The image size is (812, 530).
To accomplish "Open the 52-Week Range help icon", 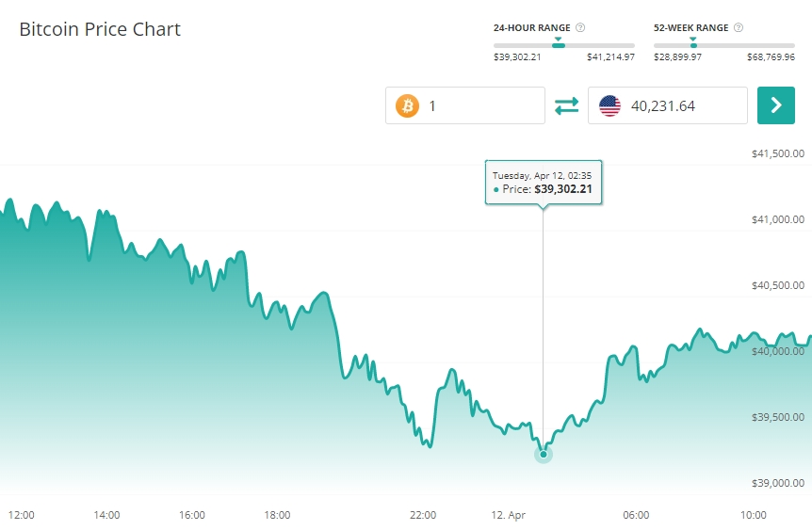I will point(738,28).
